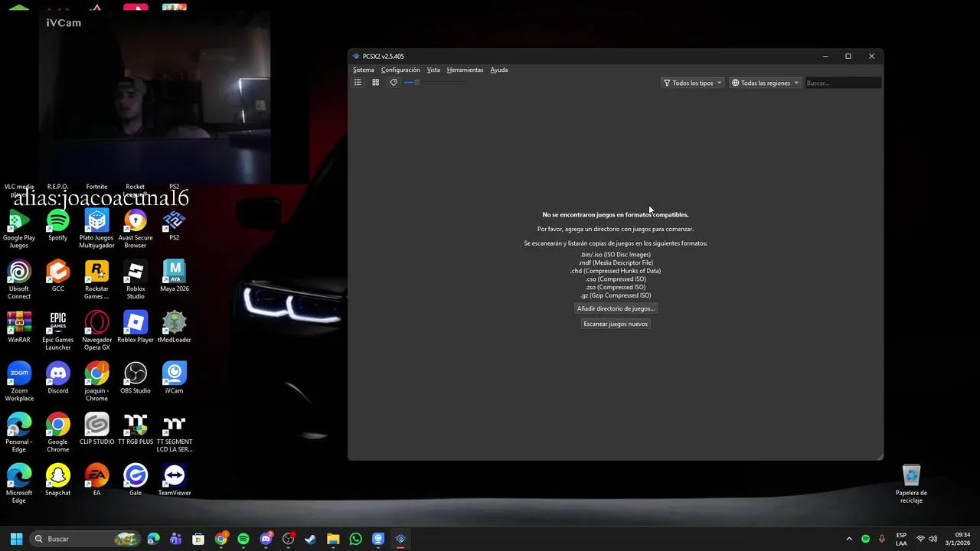Click the taskbar Buscar search box
Screen dimensions: 980x551
click(86, 539)
